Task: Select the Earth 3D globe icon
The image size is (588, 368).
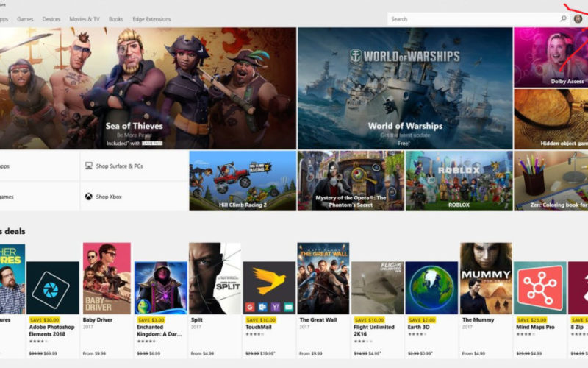Action: 431,288
